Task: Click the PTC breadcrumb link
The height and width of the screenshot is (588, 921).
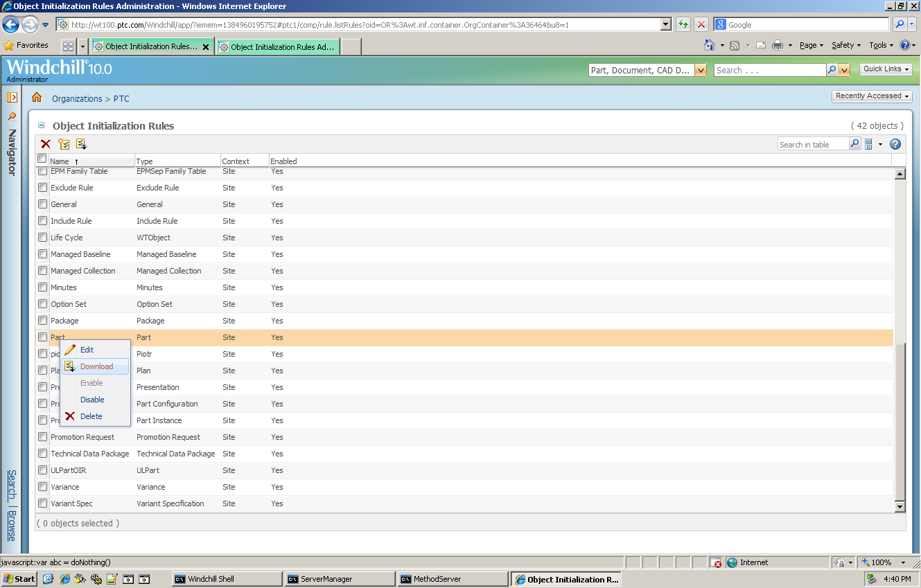Action: click(x=121, y=98)
